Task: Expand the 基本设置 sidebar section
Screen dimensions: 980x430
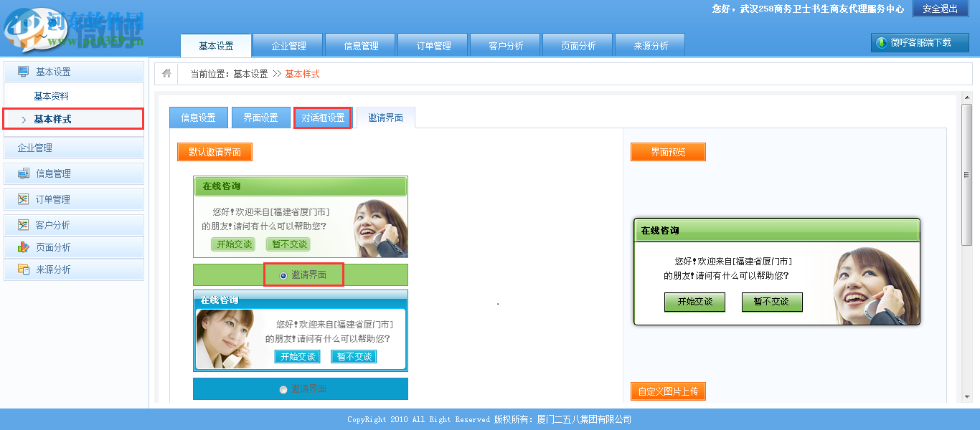Action: [x=74, y=72]
